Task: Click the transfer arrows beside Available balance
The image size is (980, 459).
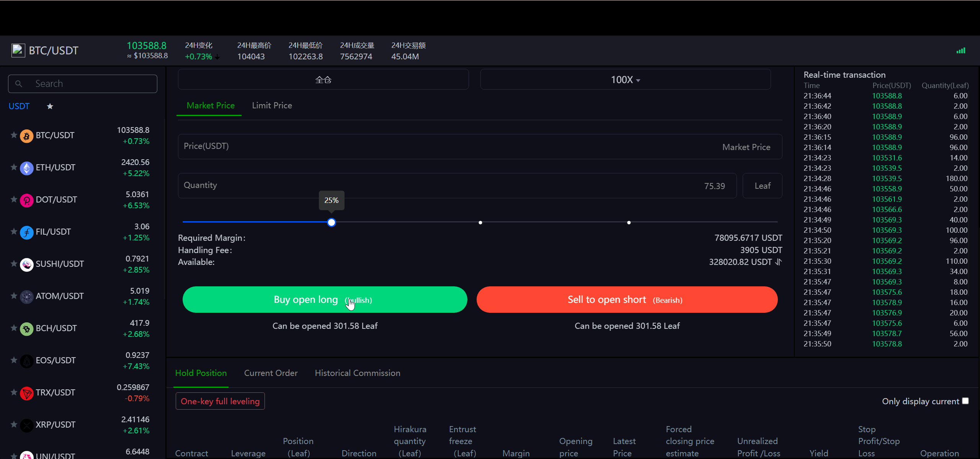Action: point(778,262)
